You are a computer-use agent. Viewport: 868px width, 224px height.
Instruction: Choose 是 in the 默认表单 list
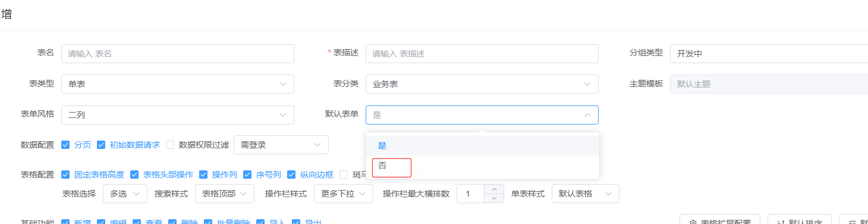tap(483, 146)
